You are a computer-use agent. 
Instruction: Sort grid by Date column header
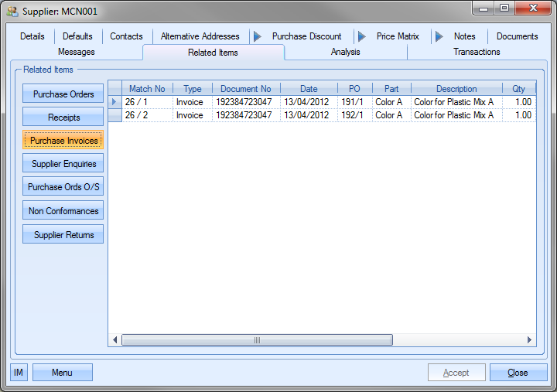(309, 89)
